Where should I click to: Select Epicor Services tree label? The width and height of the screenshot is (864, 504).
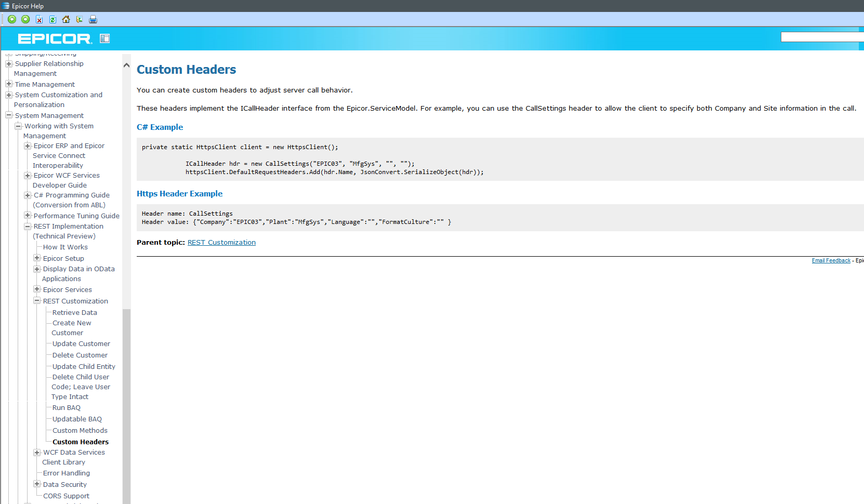[x=68, y=290]
